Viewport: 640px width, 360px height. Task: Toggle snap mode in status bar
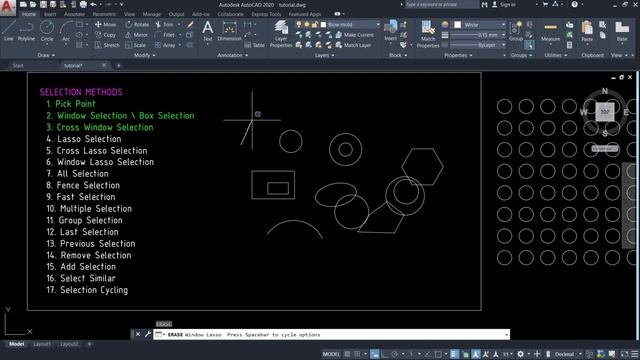coord(357,354)
